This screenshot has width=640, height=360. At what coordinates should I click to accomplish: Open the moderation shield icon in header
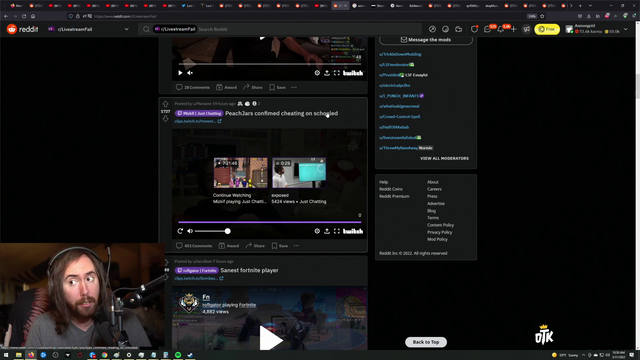(x=474, y=29)
